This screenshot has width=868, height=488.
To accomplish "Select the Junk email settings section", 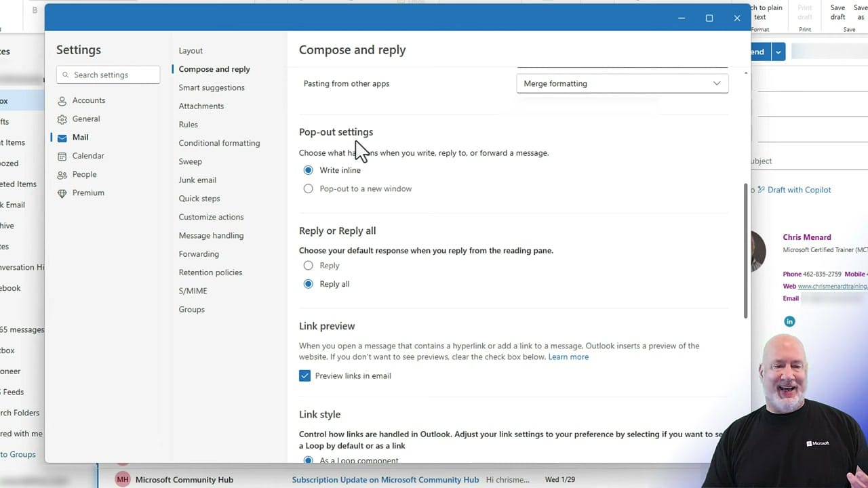I will (197, 180).
